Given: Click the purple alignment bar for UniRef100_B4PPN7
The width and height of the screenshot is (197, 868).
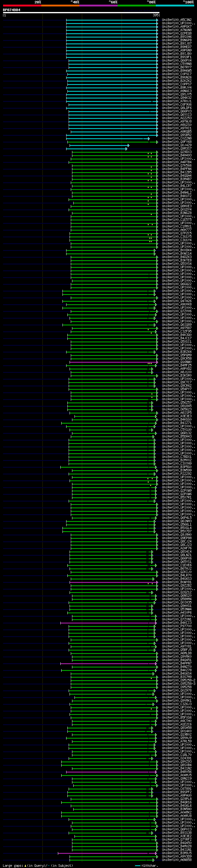Looking at the screenshot, I should pos(108,664).
